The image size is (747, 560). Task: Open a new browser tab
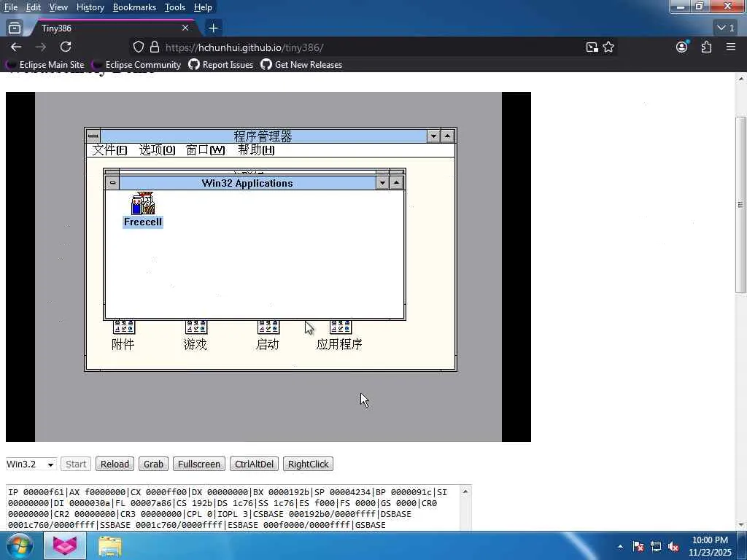pyautogui.click(x=214, y=28)
